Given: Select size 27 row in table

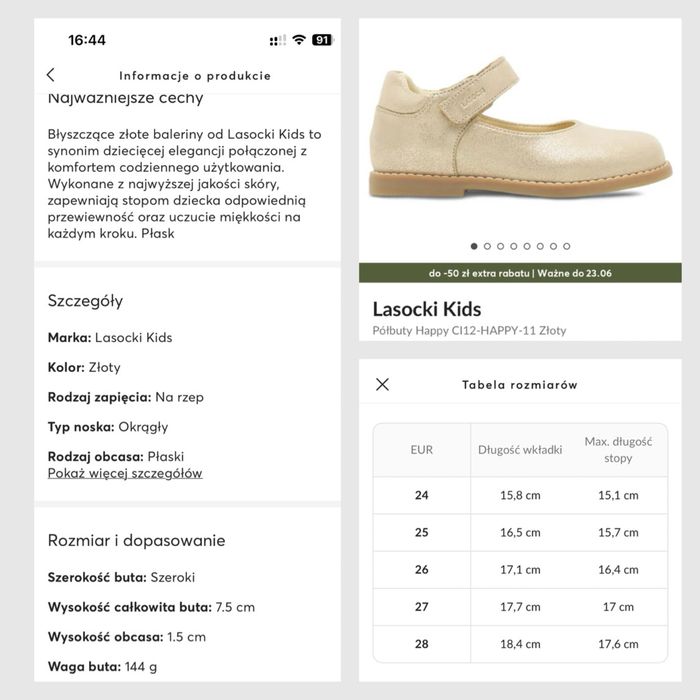Looking at the screenshot, I should (x=520, y=607).
